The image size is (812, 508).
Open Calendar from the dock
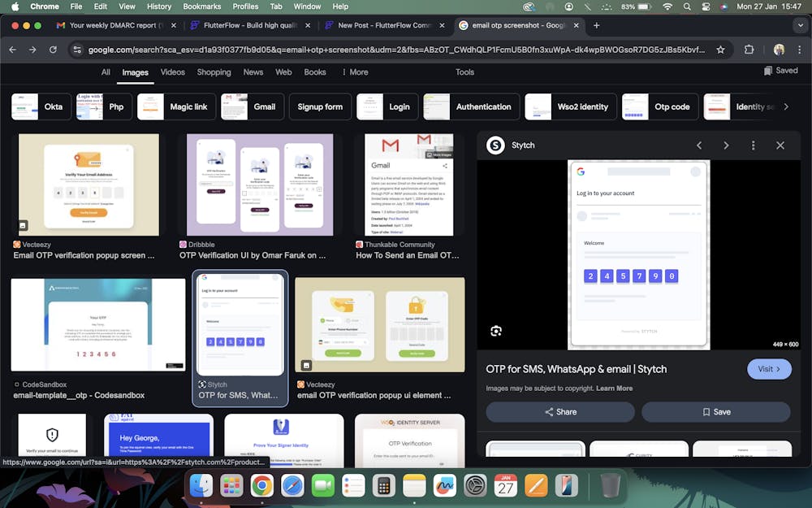point(505,486)
